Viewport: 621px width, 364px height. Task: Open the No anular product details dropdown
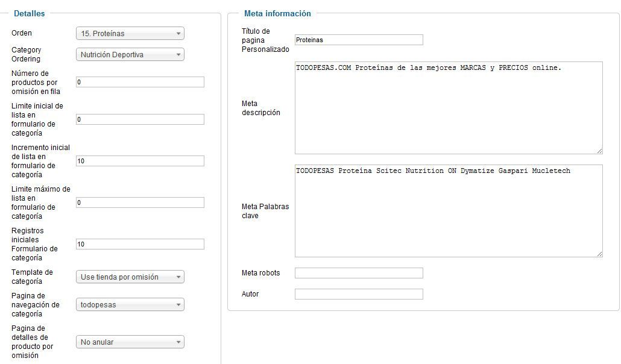point(130,342)
